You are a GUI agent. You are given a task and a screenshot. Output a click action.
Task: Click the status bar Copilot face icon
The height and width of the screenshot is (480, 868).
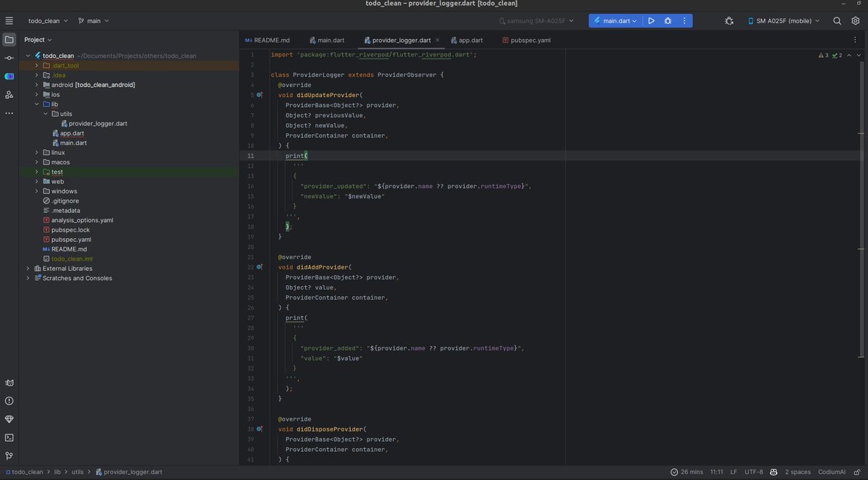773,472
